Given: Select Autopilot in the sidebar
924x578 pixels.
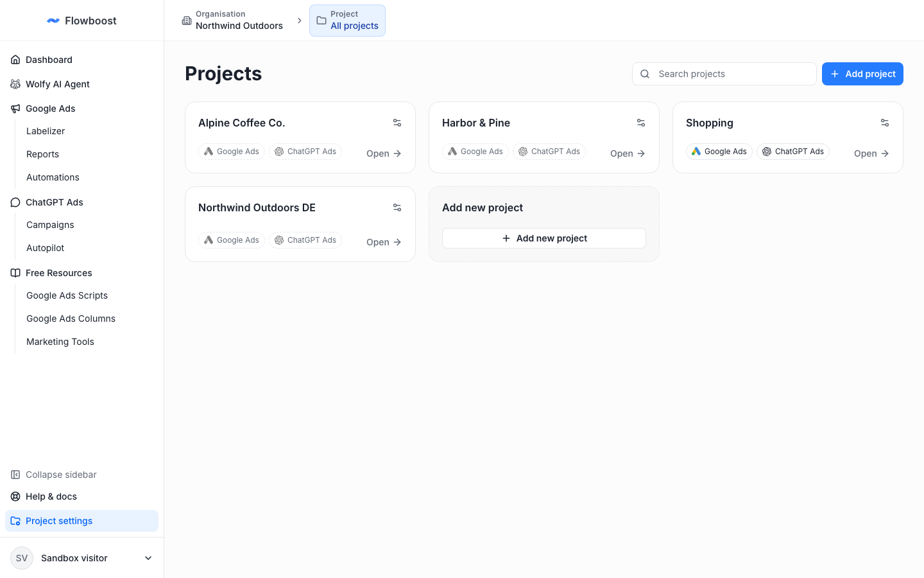Looking at the screenshot, I should point(45,248).
